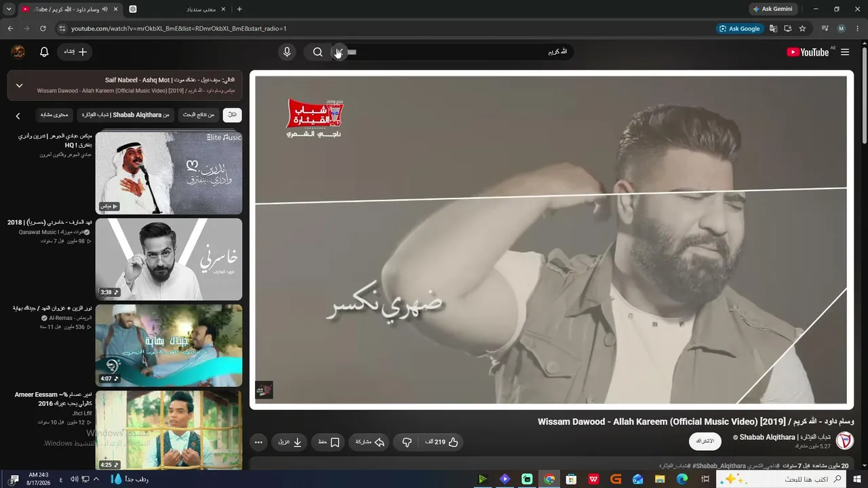Click the Windows taskbar search box

click(782, 479)
